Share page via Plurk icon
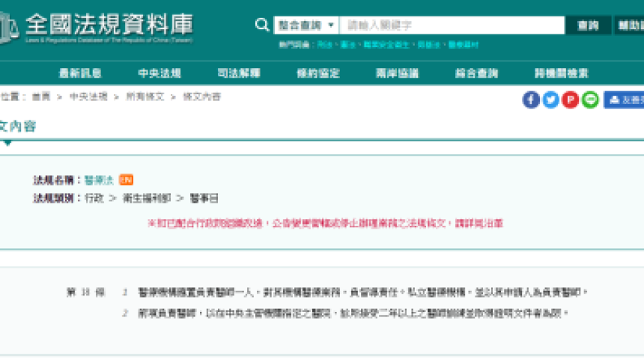This screenshot has height=359, width=644. coord(571,99)
